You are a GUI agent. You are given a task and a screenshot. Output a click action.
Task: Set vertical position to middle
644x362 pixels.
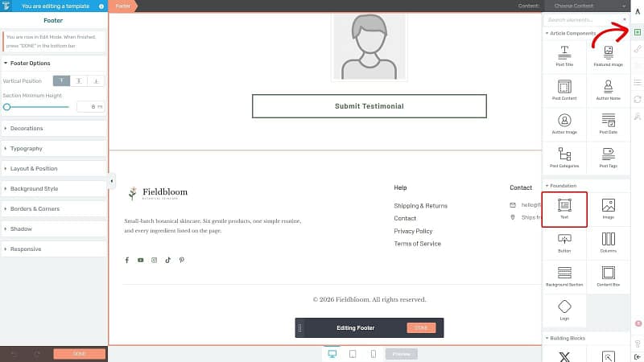79,81
